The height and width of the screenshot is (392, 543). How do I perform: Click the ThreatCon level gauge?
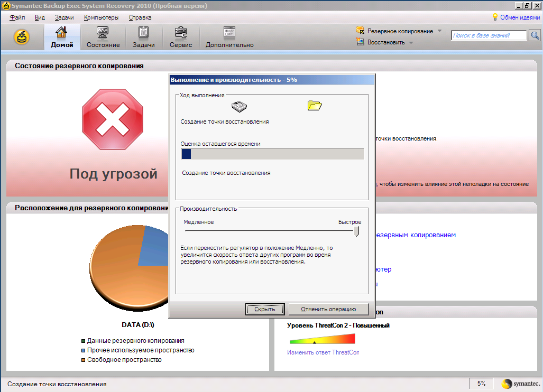click(323, 338)
